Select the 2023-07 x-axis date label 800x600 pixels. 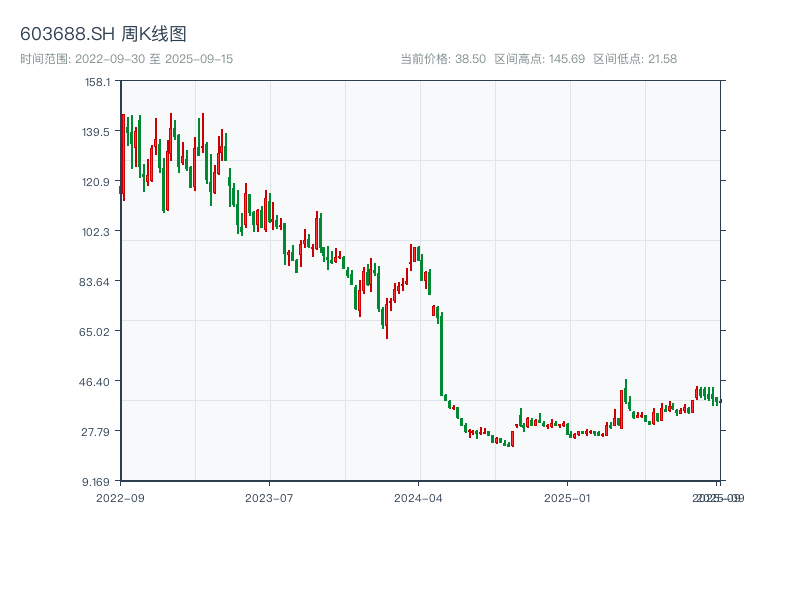[x=269, y=497]
